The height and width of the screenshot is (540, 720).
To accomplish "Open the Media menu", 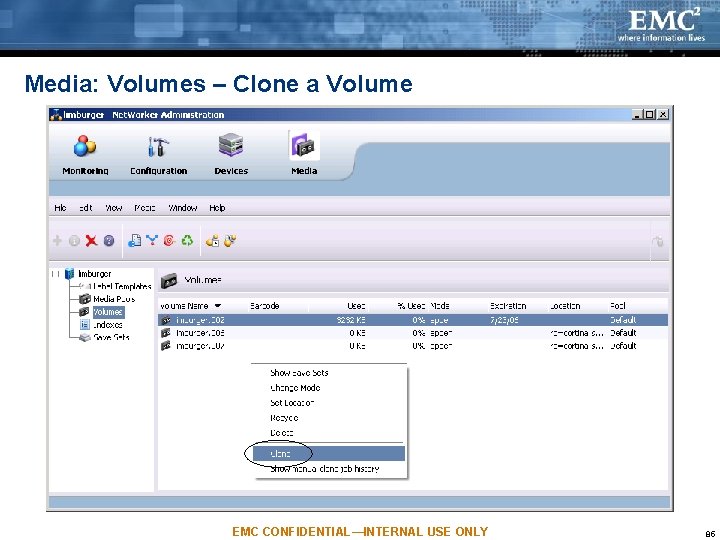I will coord(145,208).
